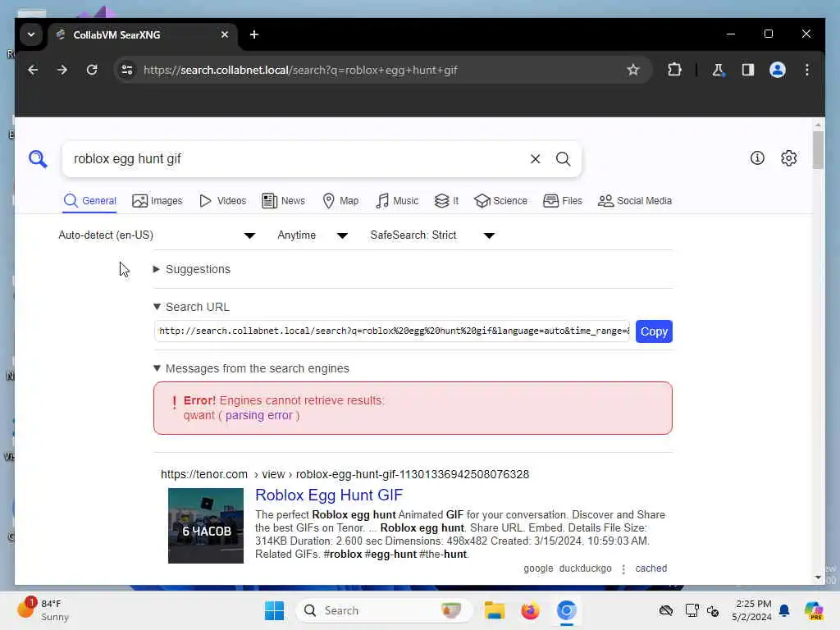Open the parsing error link

click(x=258, y=416)
